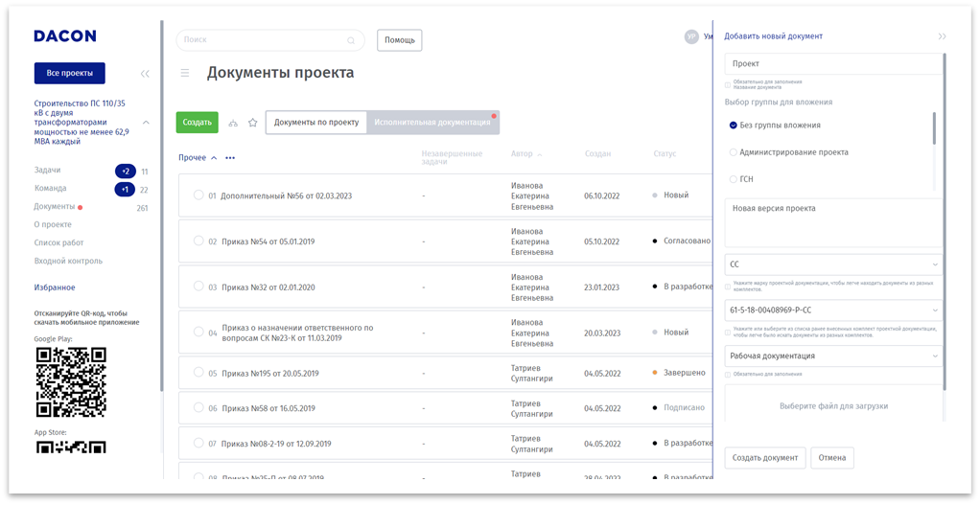Open the Рабочая документация dropdown
980x505 pixels.
pos(935,356)
